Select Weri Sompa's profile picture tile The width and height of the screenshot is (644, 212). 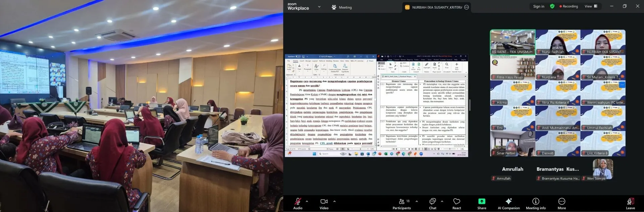(x=603, y=168)
